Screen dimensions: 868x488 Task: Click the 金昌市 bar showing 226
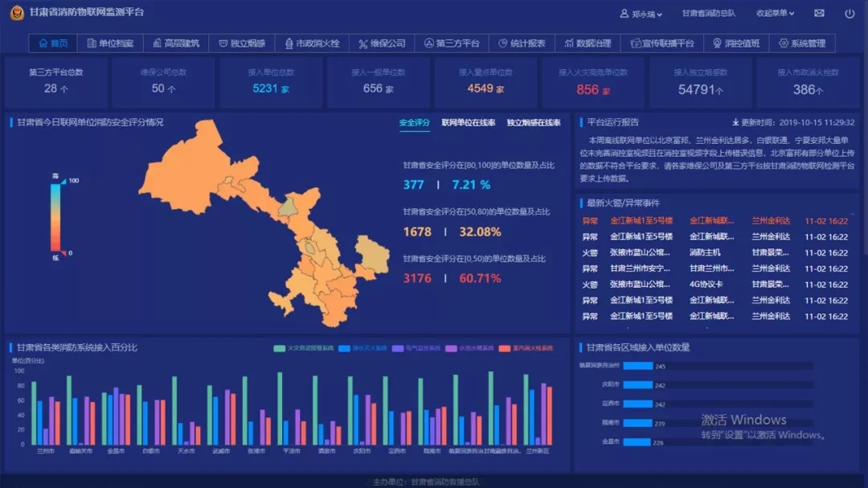point(637,442)
